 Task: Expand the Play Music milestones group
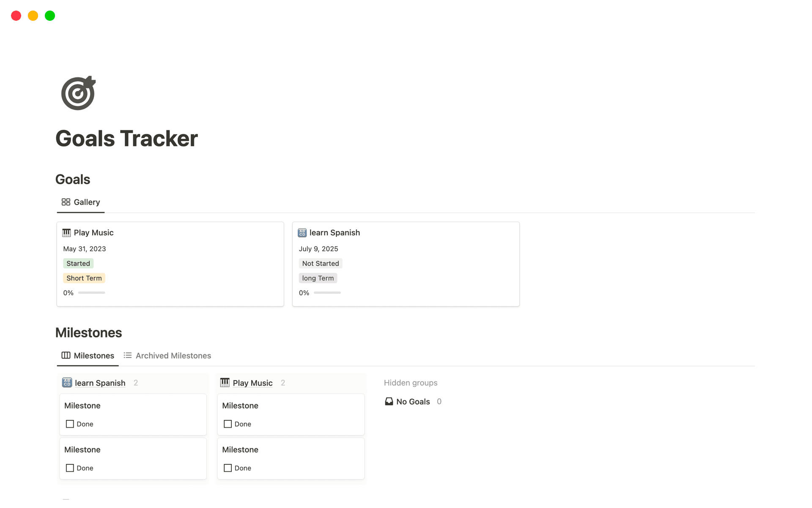point(252,382)
